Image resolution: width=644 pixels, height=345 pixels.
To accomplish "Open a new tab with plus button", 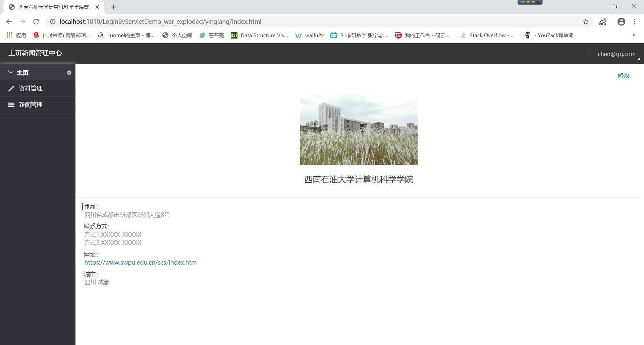I will 113,7.
